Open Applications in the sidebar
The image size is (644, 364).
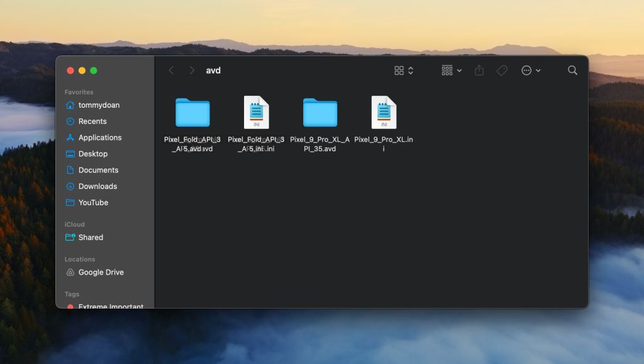coord(99,138)
